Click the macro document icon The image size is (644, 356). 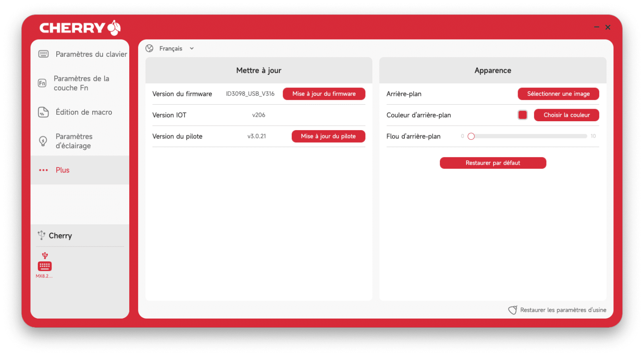[x=43, y=112]
